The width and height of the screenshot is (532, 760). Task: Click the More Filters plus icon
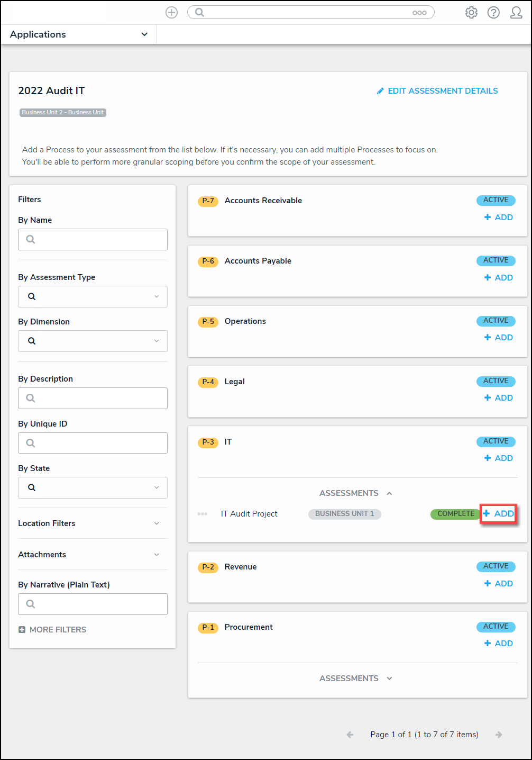click(x=22, y=630)
